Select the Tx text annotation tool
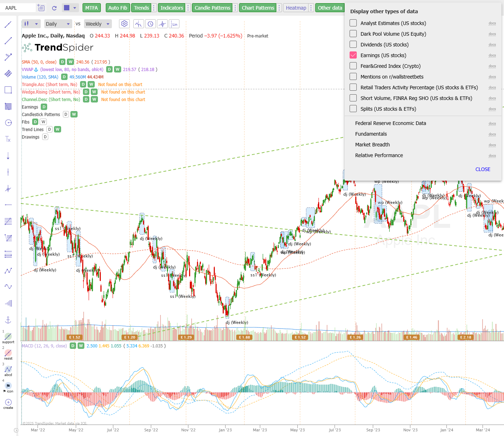This screenshot has width=504, height=436. 8,139
